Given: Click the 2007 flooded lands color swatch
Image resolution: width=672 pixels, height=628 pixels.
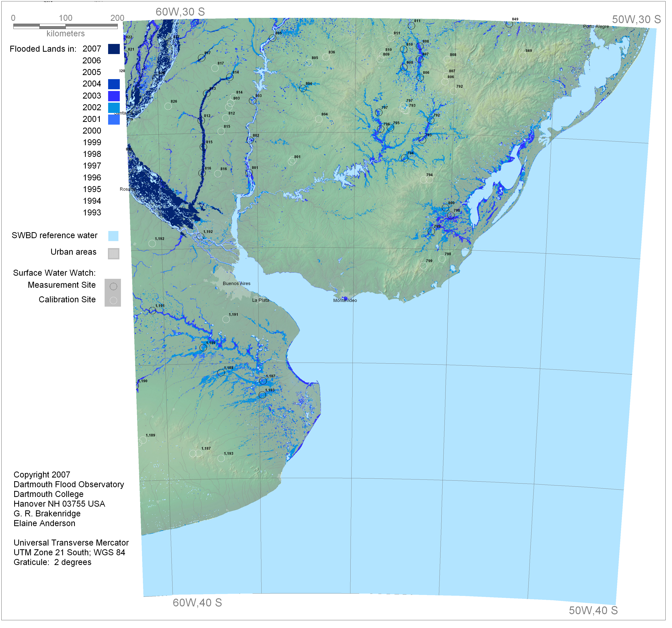Looking at the screenshot, I should [x=114, y=49].
